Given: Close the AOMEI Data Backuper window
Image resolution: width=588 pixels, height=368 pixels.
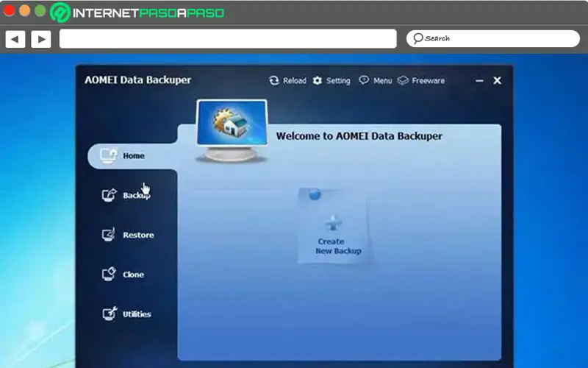Looking at the screenshot, I should [x=498, y=80].
